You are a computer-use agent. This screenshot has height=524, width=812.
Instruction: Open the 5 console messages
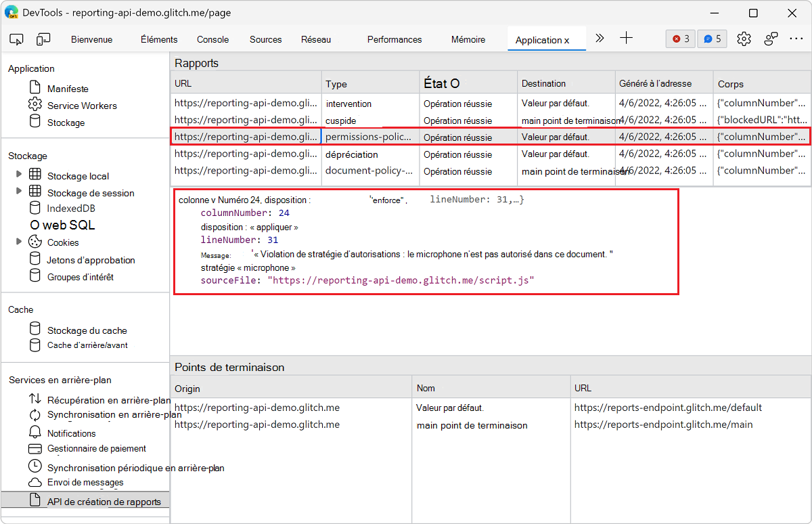712,39
